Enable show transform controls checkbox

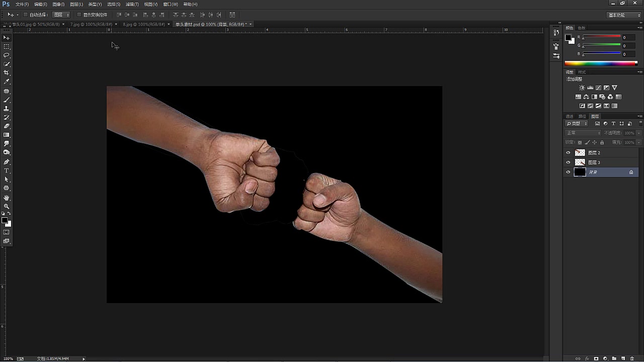point(79,15)
